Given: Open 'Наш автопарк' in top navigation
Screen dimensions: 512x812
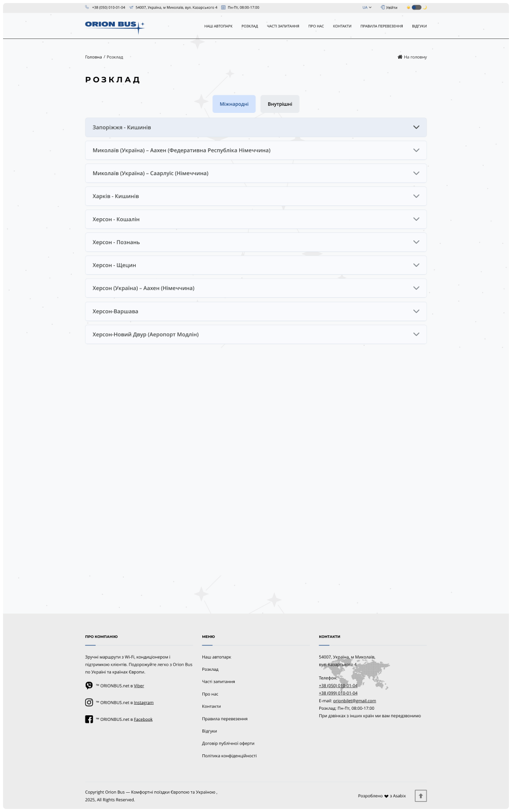Looking at the screenshot, I should point(218,26).
